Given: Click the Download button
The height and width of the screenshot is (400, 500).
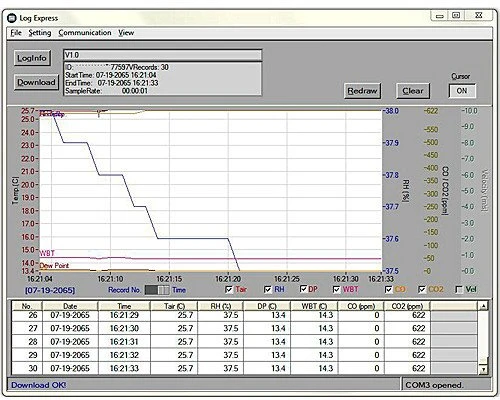Looking at the screenshot, I should coord(36,82).
